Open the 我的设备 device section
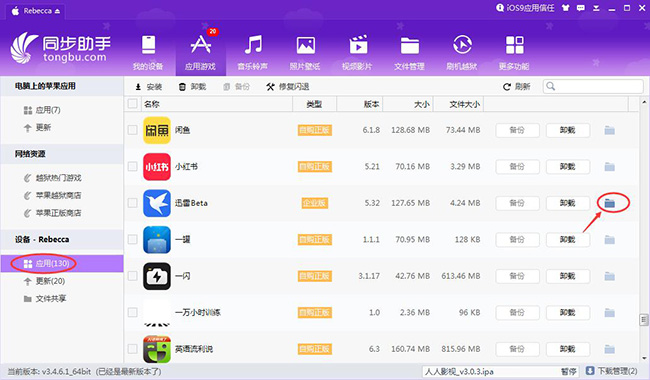Screen dimensions: 650x380 pos(148,53)
